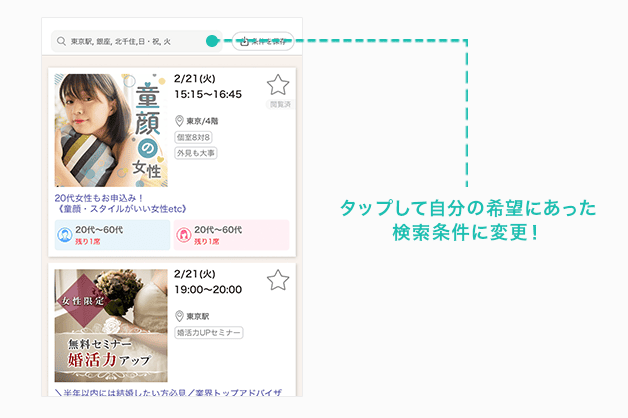This screenshot has width=628, height=418.
Task: Click the male 20代～60代 availability box
Action: coord(112,235)
